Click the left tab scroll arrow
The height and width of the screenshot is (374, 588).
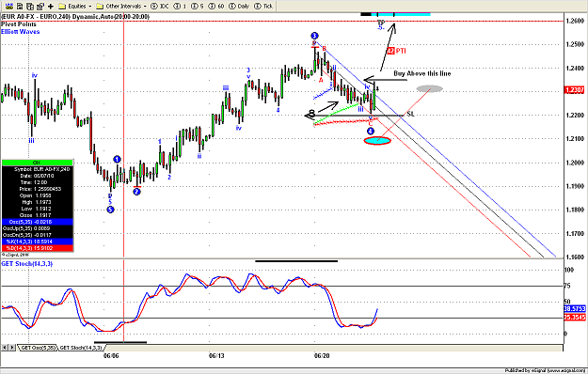click(x=5, y=348)
